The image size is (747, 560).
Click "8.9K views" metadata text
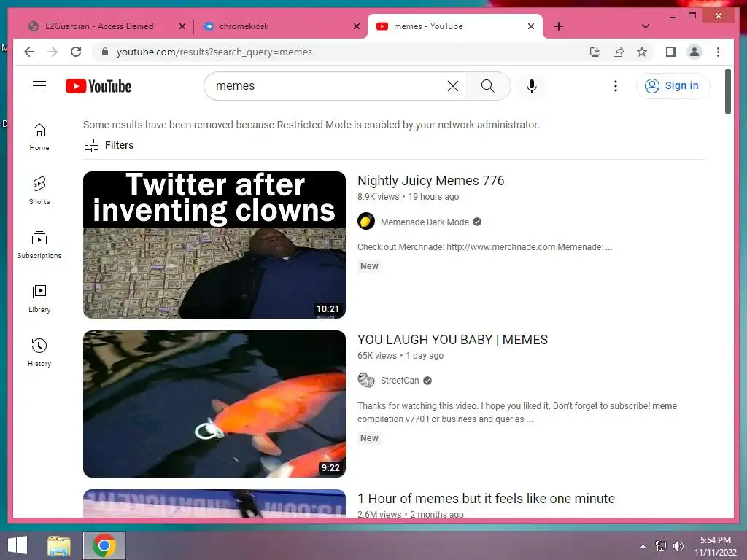pos(379,197)
